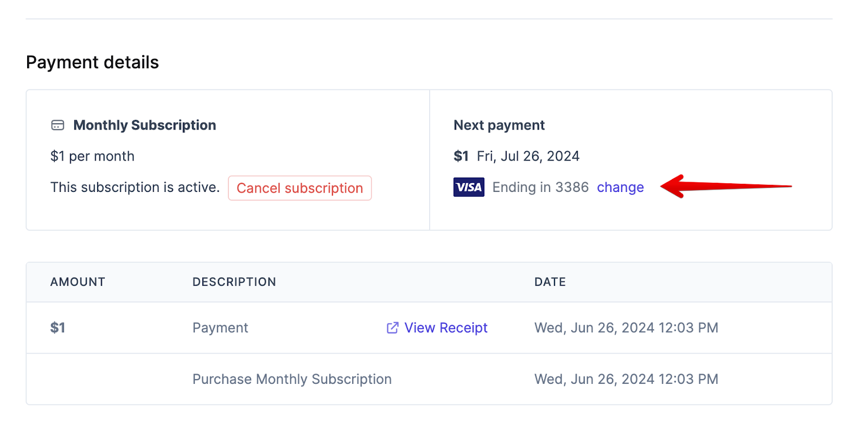Screen dimensions: 868x443
Task: Click the Next payment date Fri, Jul 26, 2024
Action: point(528,156)
